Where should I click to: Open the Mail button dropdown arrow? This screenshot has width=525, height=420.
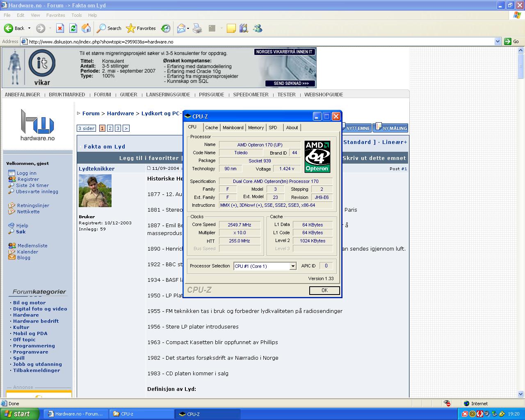pyautogui.click(x=188, y=28)
